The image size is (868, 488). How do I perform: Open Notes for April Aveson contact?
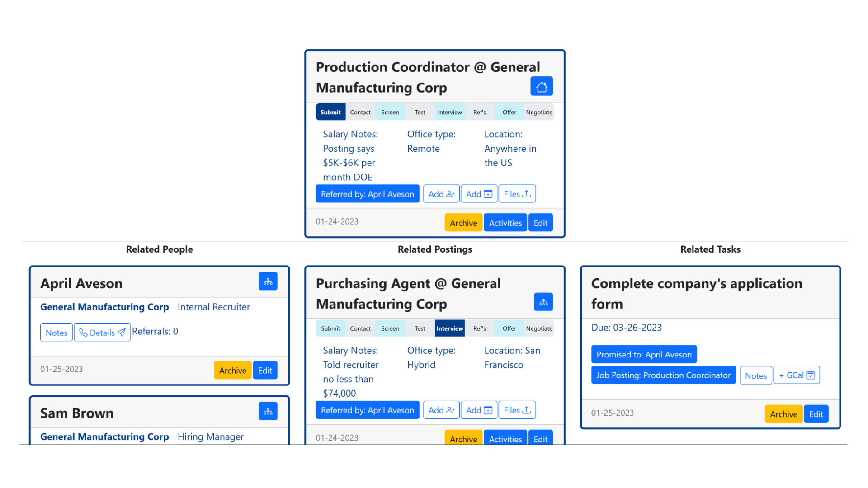pos(56,333)
